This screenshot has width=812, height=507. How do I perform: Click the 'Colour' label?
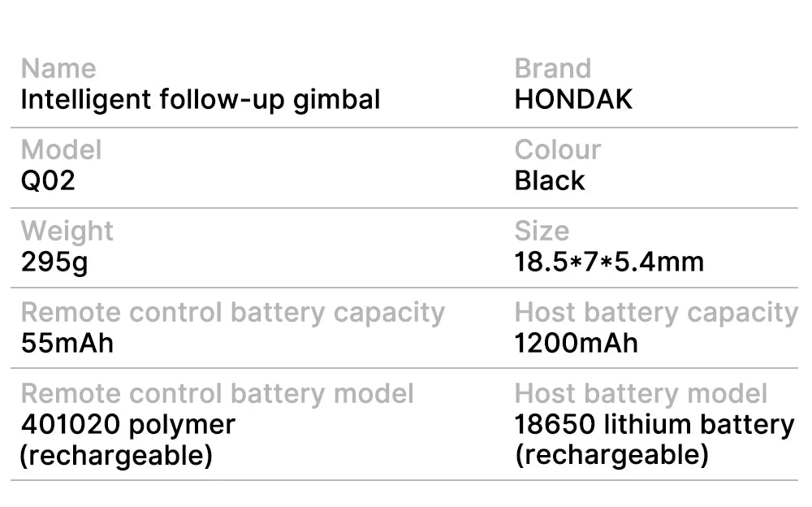pyautogui.click(x=558, y=149)
